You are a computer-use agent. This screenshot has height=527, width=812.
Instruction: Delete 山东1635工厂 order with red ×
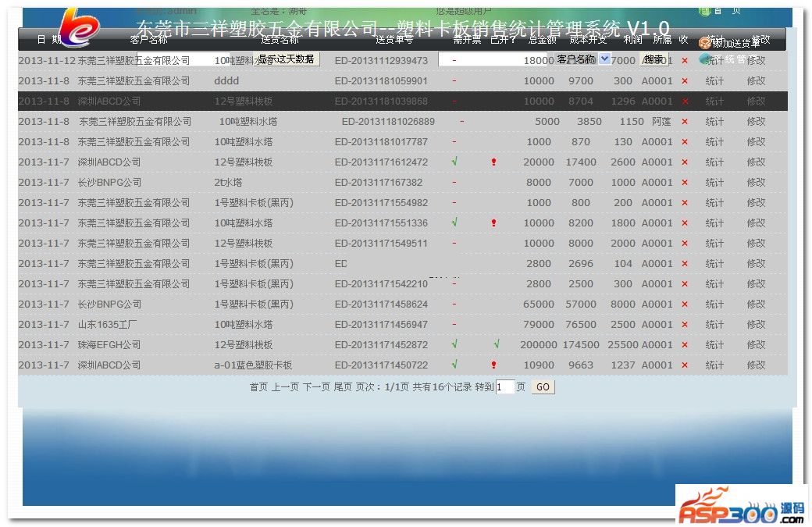tap(685, 325)
